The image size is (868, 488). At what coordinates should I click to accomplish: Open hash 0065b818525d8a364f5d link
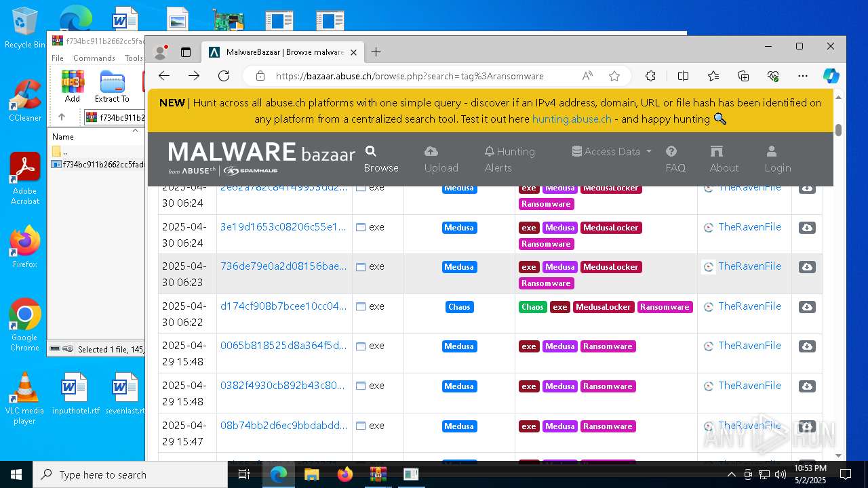coord(283,346)
